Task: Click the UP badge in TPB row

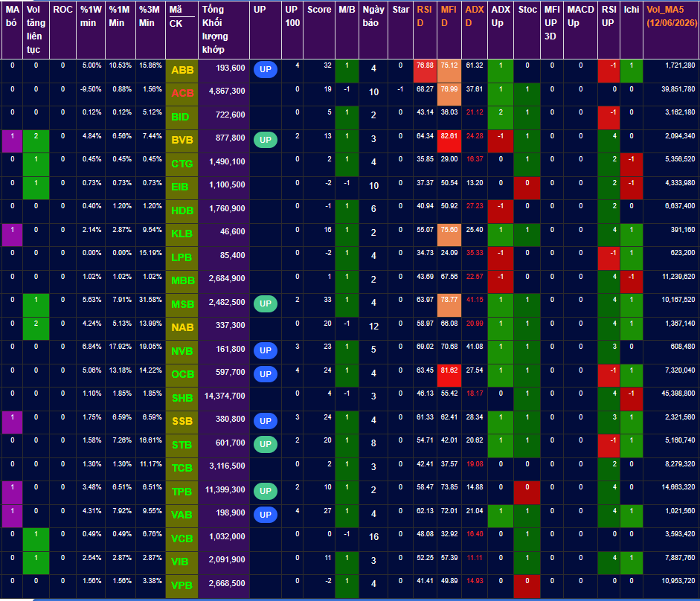Action: point(265,491)
